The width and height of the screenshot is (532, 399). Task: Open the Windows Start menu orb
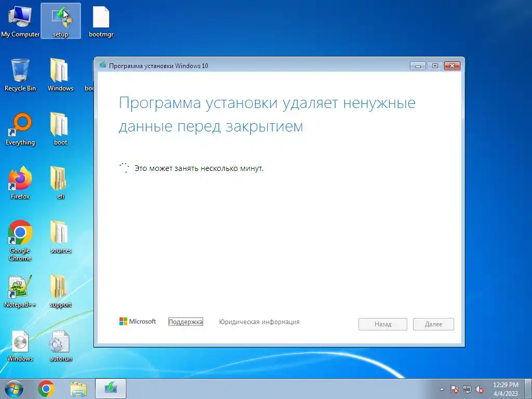click(14, 389)
